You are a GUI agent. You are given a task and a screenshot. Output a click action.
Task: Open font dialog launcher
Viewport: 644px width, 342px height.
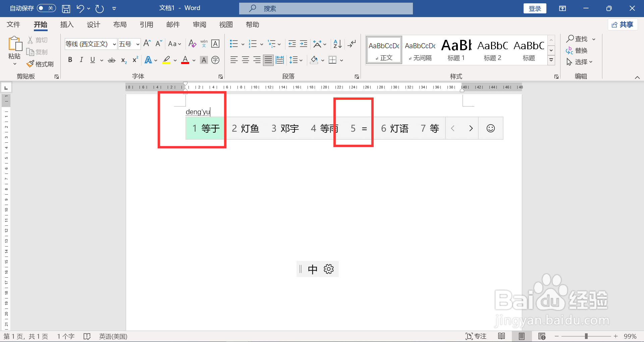click(x=221, y=77)
